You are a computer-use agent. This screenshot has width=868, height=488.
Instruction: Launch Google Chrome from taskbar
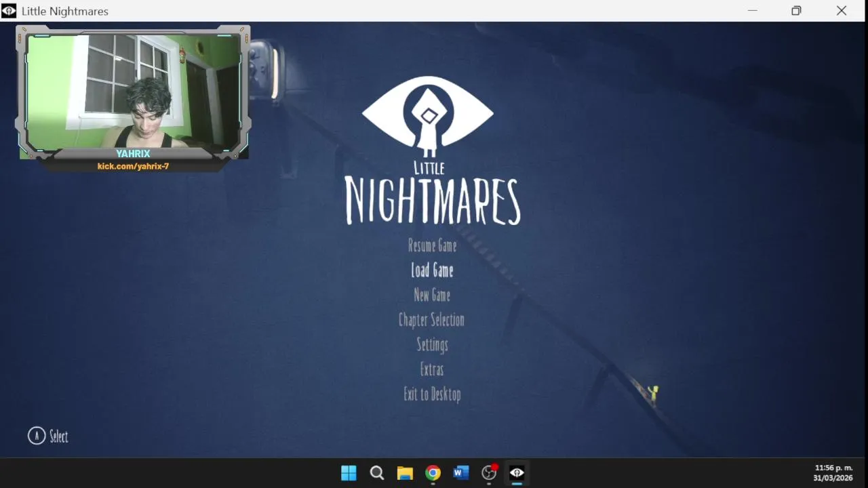[433, 473]
